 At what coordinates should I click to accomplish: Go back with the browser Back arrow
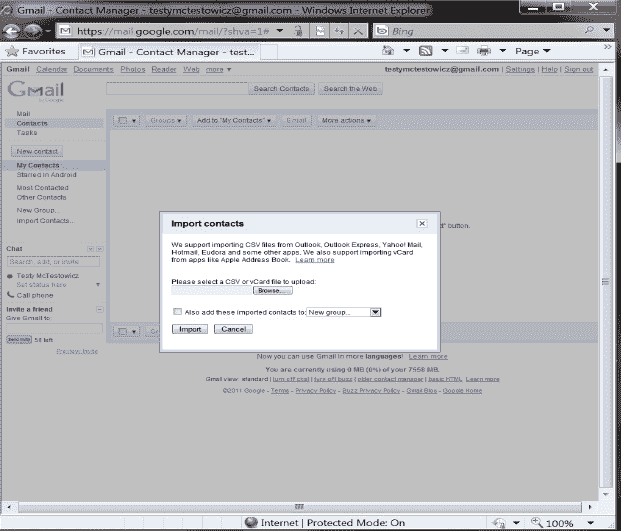[12, 31]
